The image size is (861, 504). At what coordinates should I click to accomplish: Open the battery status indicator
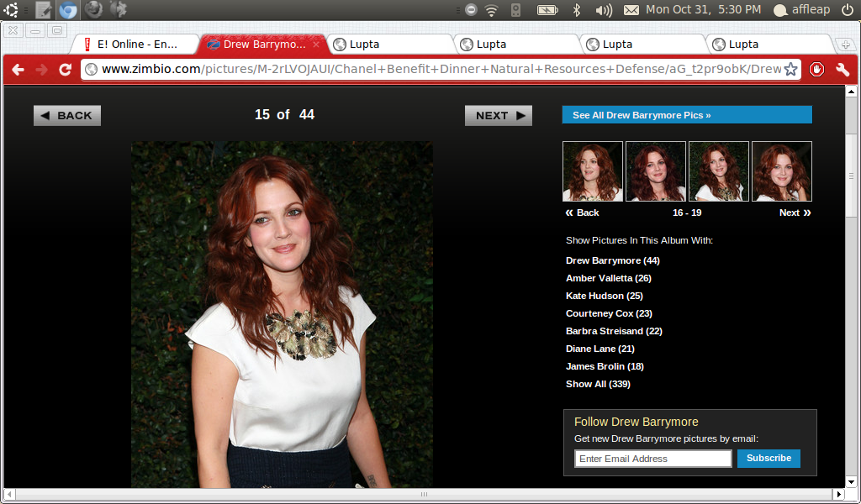coord(547,10)
